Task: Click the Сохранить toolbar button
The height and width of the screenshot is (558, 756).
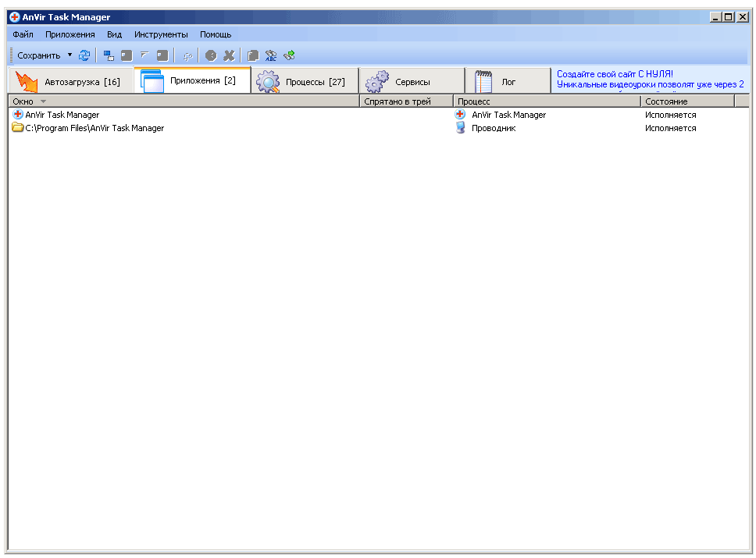Action: pos(38,55)
